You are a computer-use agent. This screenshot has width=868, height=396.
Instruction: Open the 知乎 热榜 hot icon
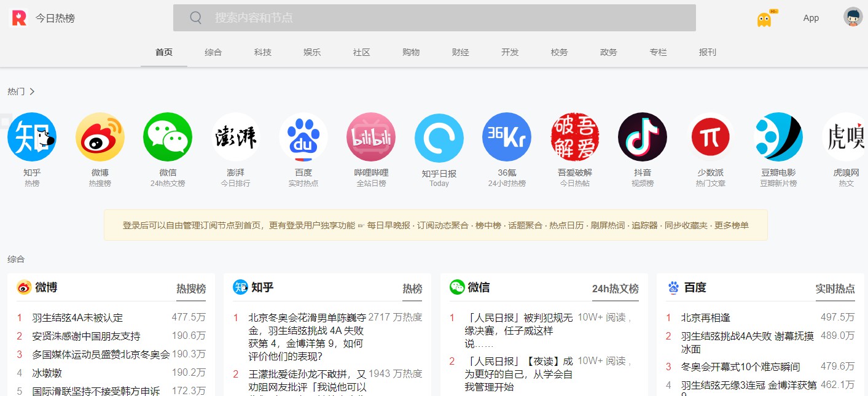point(32,137)
